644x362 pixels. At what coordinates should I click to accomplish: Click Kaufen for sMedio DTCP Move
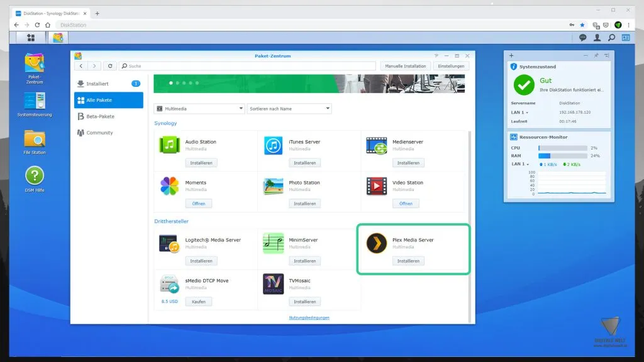point(198,302)
